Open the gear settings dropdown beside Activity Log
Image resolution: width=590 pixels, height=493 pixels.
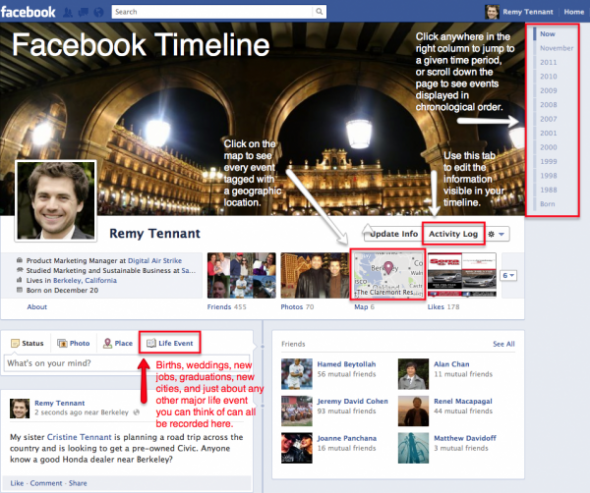[x=496, y=234]
